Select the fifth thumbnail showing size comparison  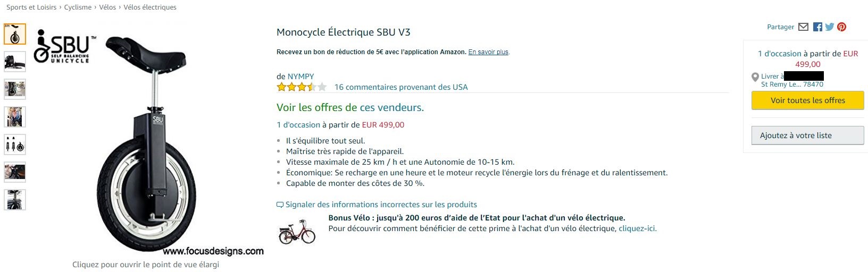[x=15, y=144]
